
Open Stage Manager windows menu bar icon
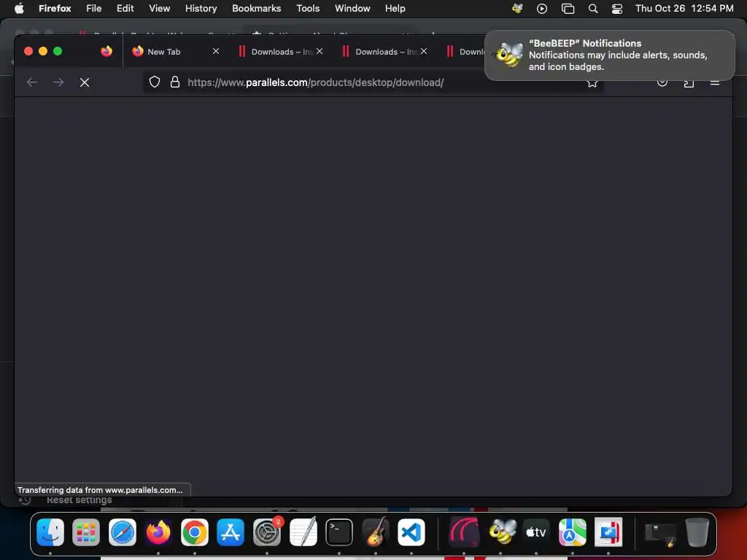tap(568, 8)
